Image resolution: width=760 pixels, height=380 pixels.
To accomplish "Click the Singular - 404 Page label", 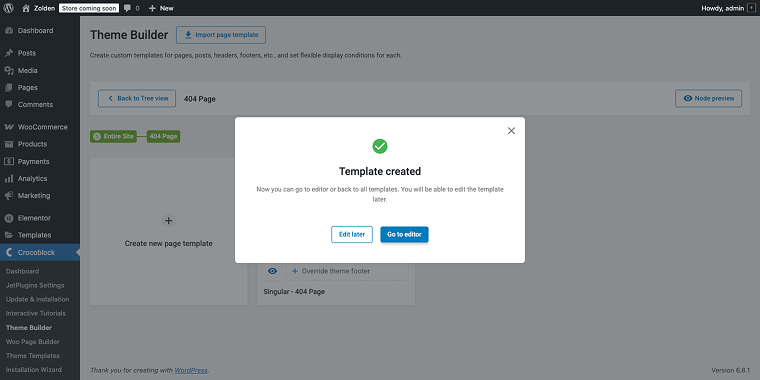I will click(294, 292).
